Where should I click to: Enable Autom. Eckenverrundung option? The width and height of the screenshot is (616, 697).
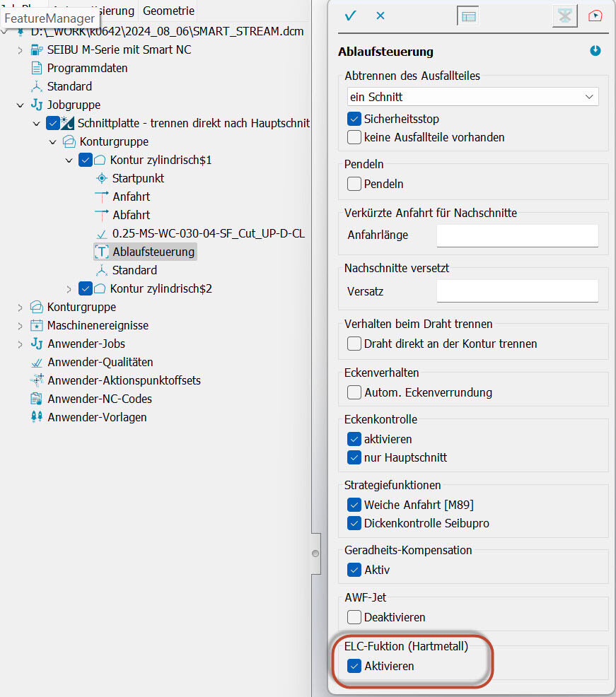(354, 392)
